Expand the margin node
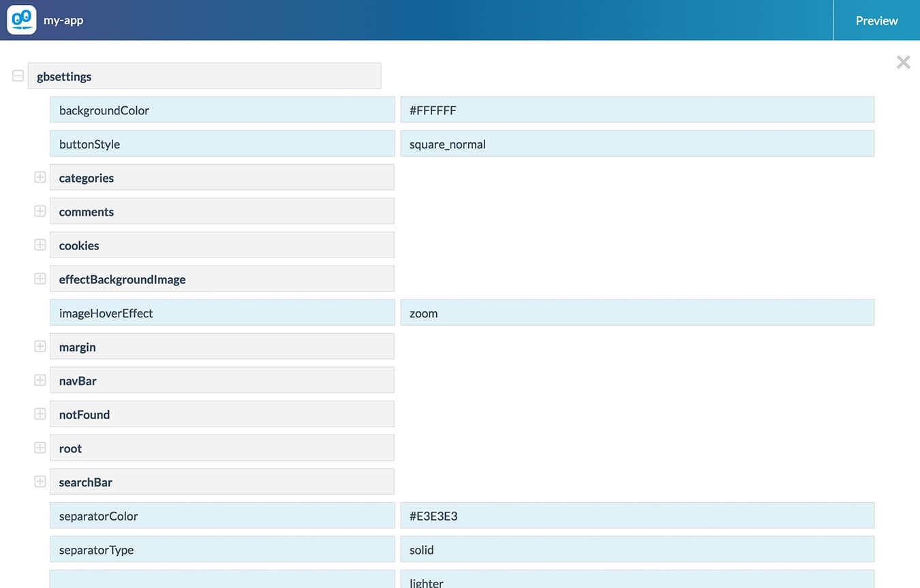 pos(40,347)
